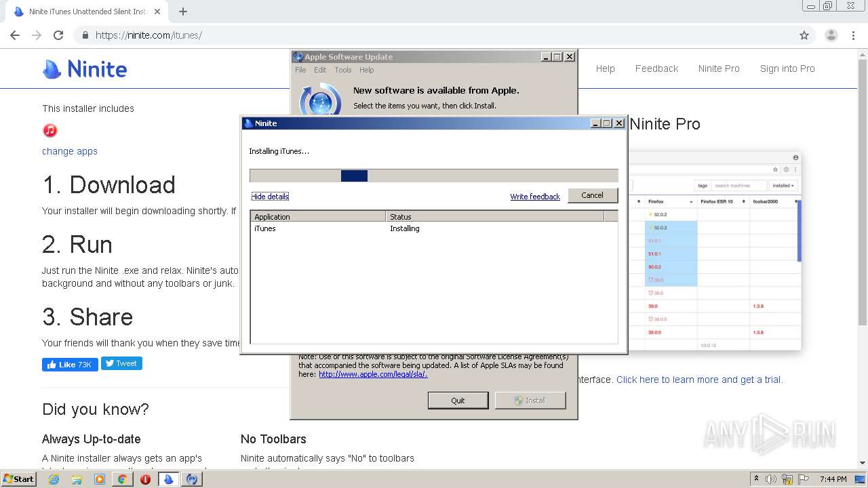Show hidden tray icons with the double chevron
This screenshot has width=868, height=488.
756,479
